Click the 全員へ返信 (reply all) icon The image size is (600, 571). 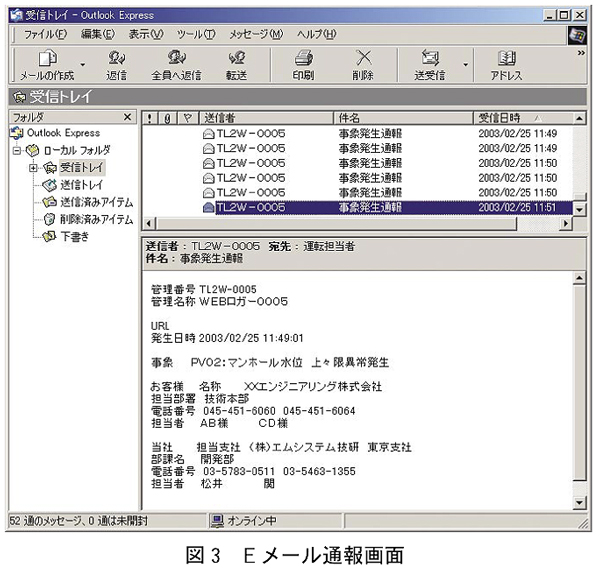[176, 65]
